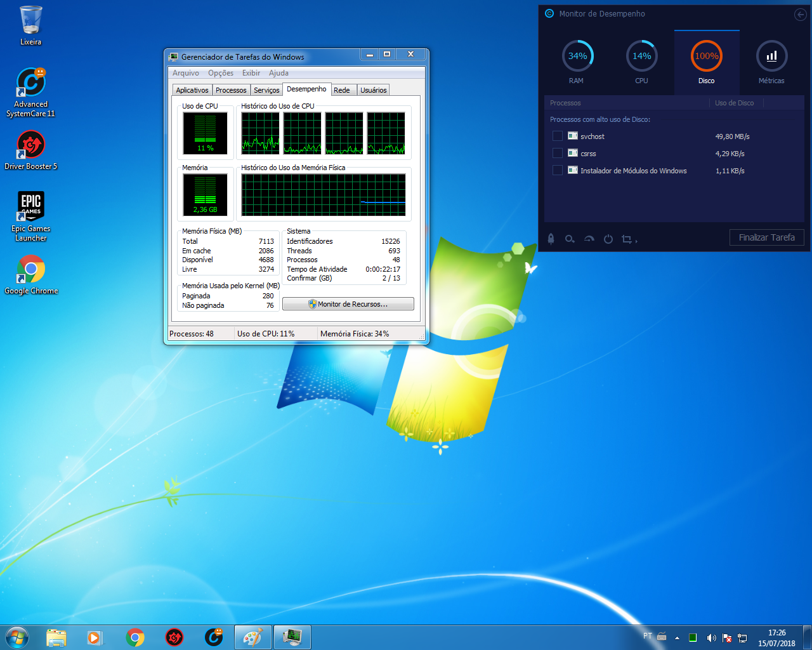This screenshot has width=812, height=650.
Task: Switch to Paint in the taskbar
Action: [253, 637]
